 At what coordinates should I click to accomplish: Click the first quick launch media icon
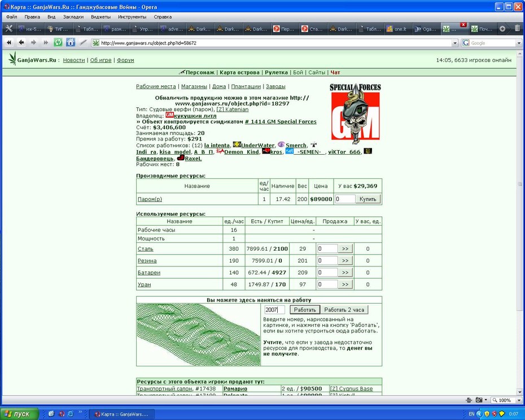(x=51, y=414)
